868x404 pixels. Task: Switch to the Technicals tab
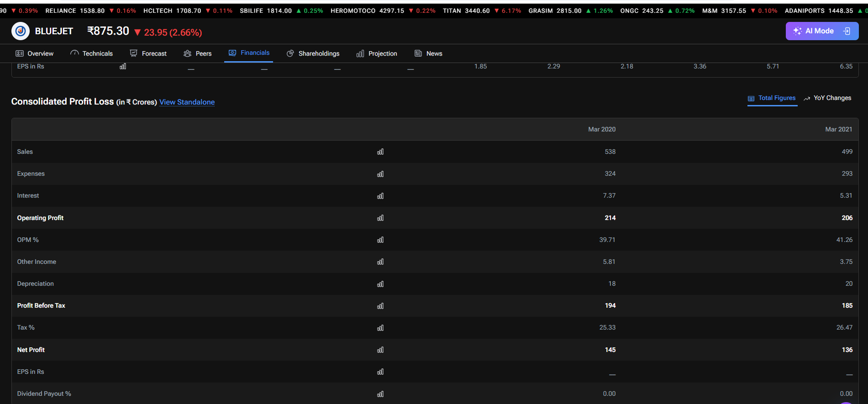coord(91,53)
